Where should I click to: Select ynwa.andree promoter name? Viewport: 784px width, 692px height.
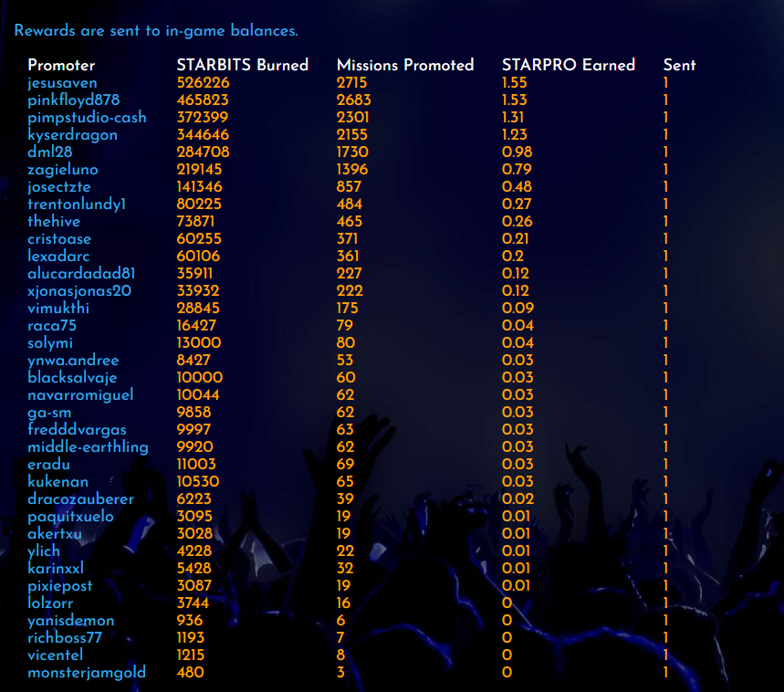point(73,361)
